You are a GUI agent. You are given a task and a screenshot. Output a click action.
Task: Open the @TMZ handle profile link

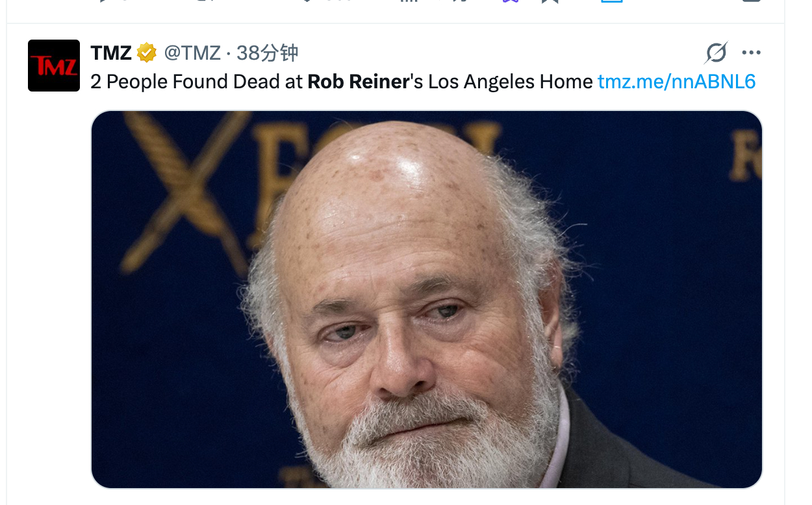(192, 53)
